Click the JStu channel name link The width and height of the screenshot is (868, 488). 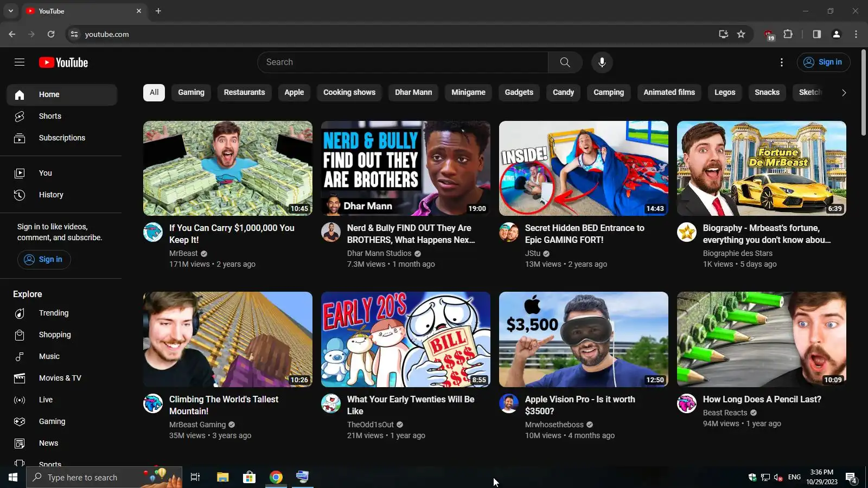point(533,253)
